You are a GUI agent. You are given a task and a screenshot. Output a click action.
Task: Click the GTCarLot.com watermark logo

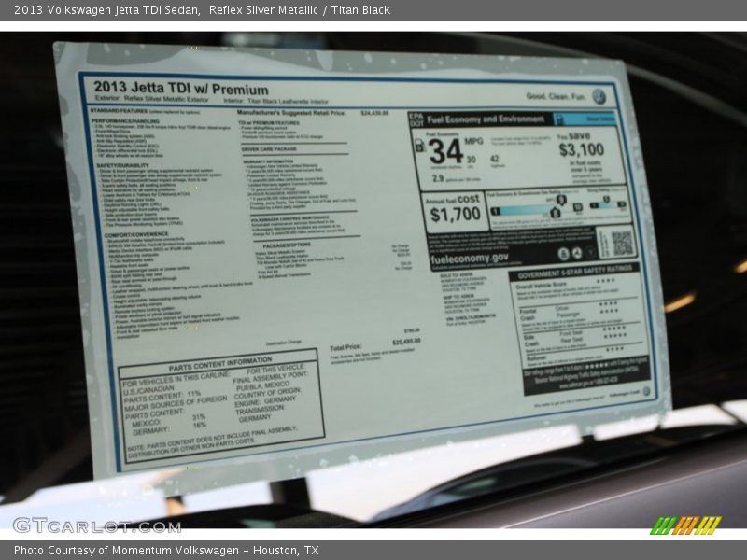(95, 525)
